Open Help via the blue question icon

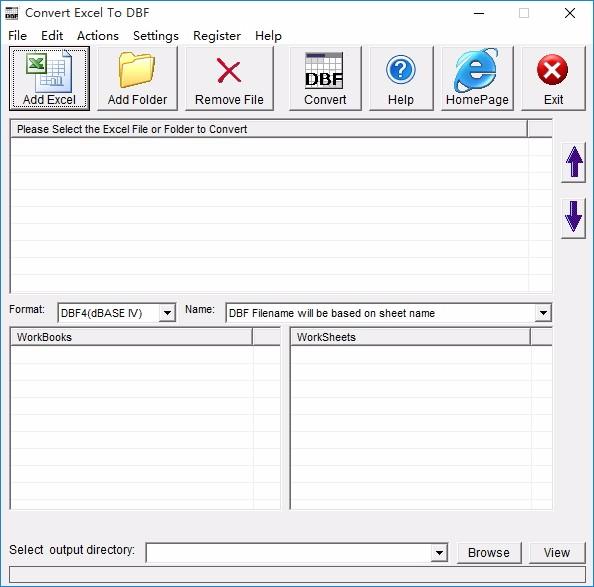(x=401, y=78)
